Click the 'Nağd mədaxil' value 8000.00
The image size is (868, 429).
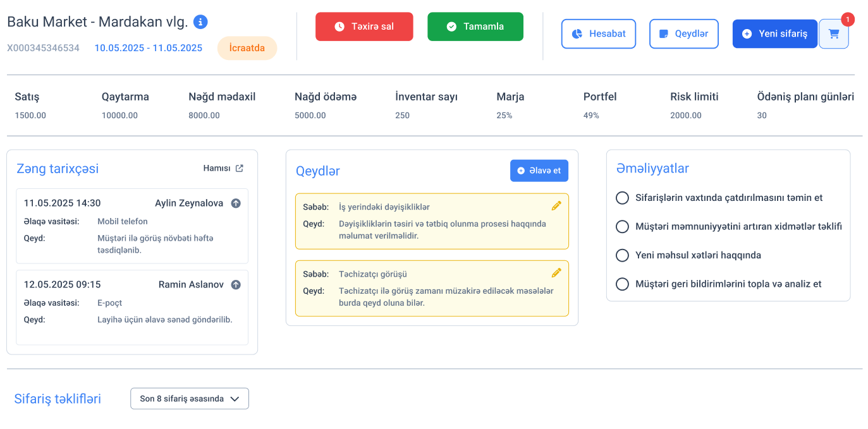(204, 116)
